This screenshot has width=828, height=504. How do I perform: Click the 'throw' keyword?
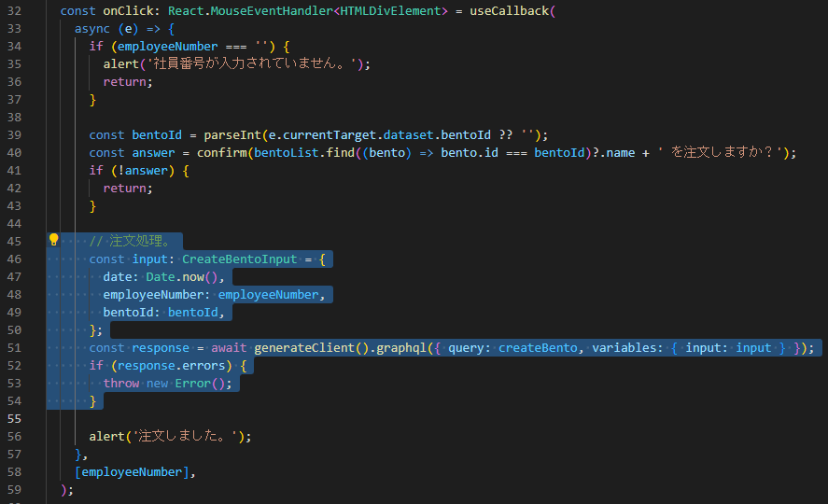pyautogui.click(x=121, y=384)
